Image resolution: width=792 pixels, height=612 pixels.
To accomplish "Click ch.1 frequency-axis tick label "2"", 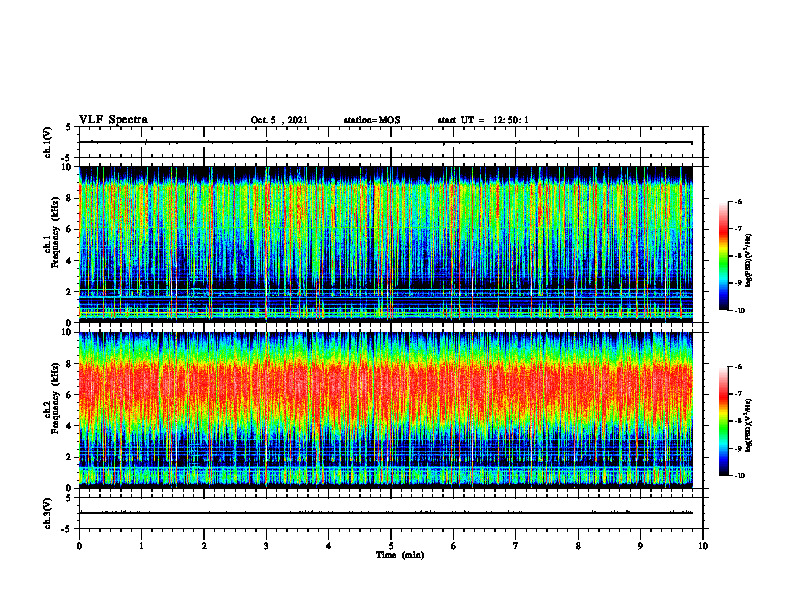I will tap(69, 292).
